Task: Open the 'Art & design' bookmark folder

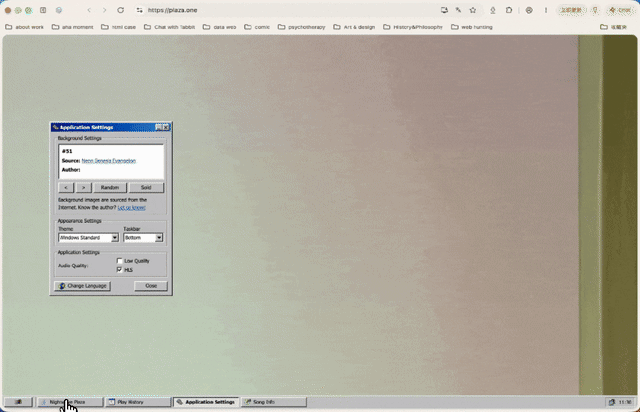Action: click(x=354, y=27)
